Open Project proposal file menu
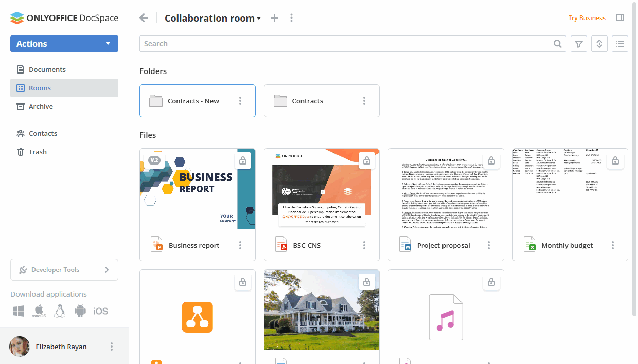Screen dimensions: 638x364 pos(489,245)
